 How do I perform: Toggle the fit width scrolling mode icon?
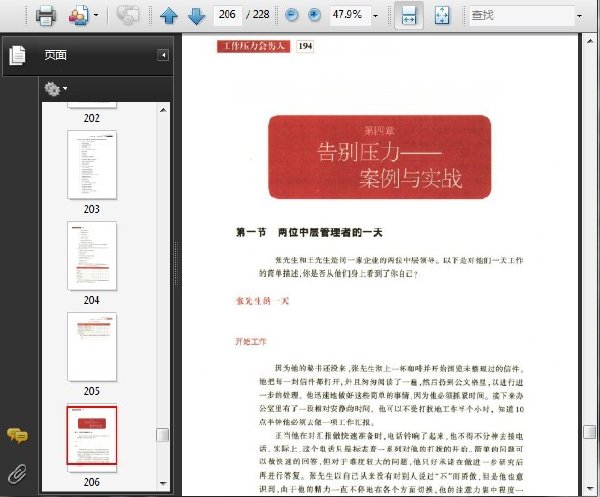pyautogui.click(x=409, y=15)
